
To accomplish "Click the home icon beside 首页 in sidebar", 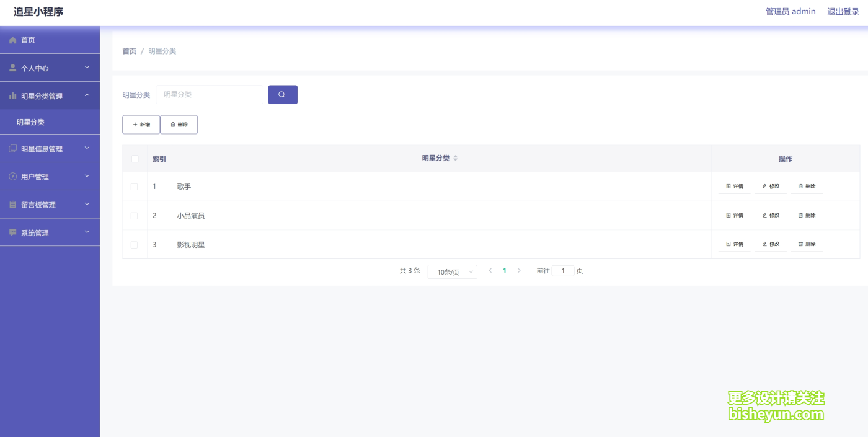I will pos(13,40).
